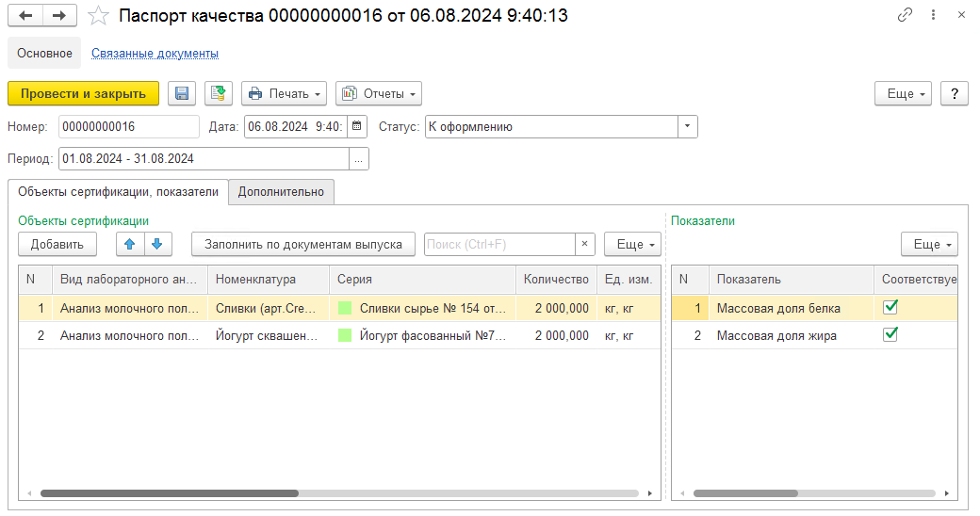Click the Добавить button
Viewport: 980px width, 516px height.
coord(57,244)
